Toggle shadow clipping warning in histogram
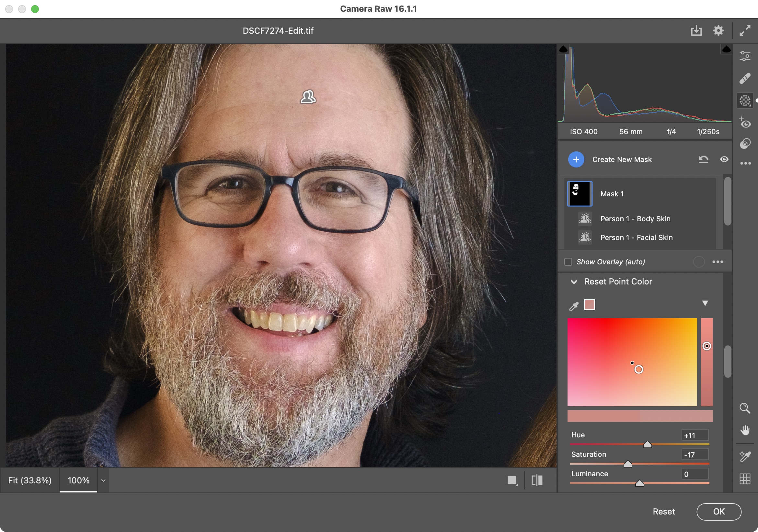Viewport: 758px width, 532px height. (x=563, y=50)
